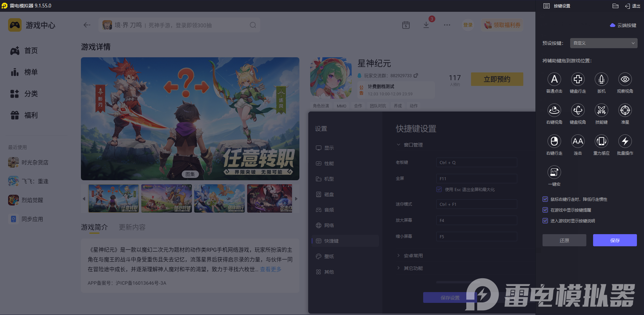Collapse the 窗口管理 section
This screenshot has height=315, width=644.
(399, 145)
